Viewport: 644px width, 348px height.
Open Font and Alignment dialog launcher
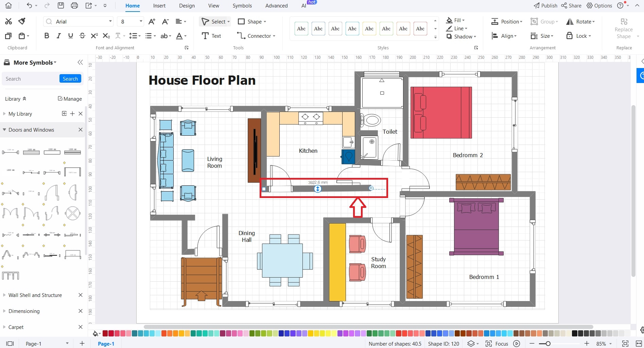point(187,48)
